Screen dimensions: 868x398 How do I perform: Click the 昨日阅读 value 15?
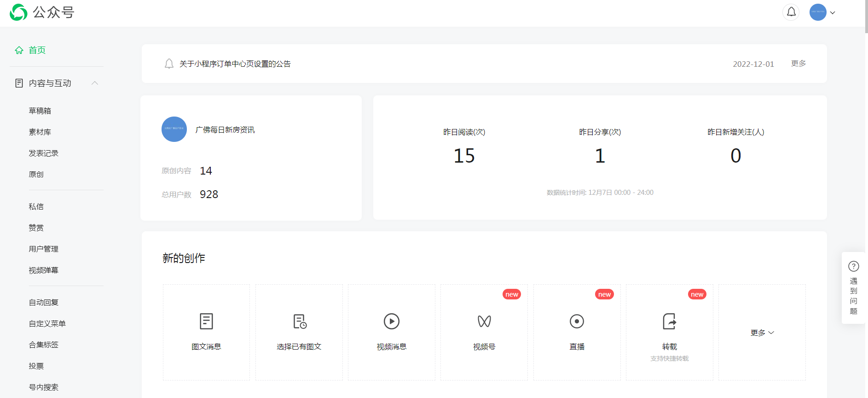(464, 156)
